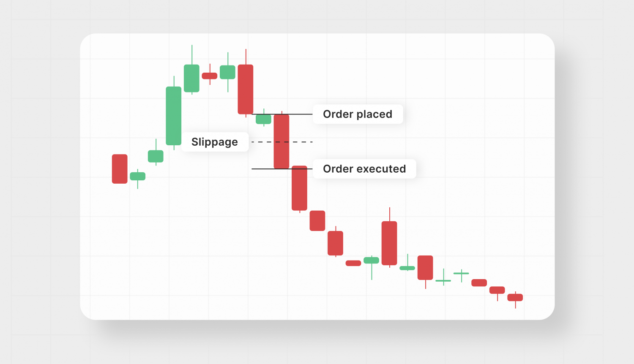Click the red candle just below Order executed line
634x364 pixels.
300,188
